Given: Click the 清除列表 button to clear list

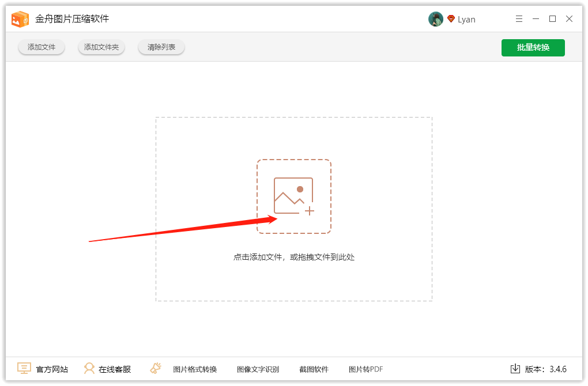Looking at the screenshot, I should pyautogui.click(x=161, y=47).
